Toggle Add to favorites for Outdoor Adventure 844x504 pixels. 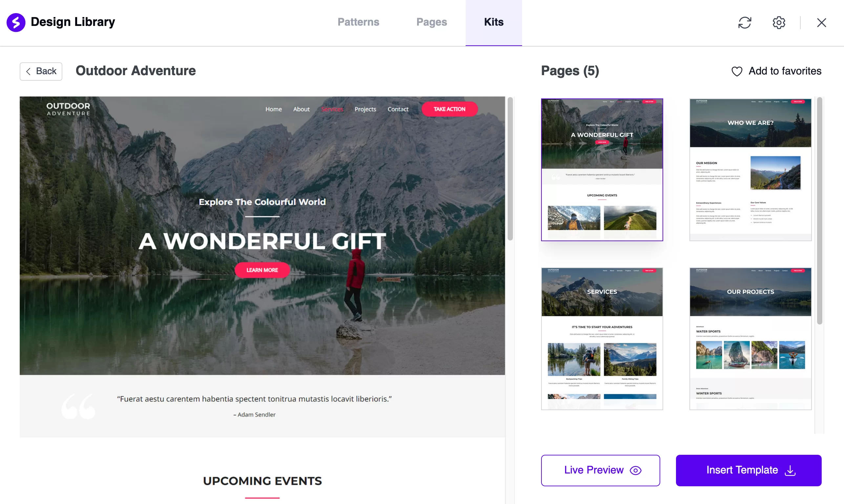coord(776,71)
